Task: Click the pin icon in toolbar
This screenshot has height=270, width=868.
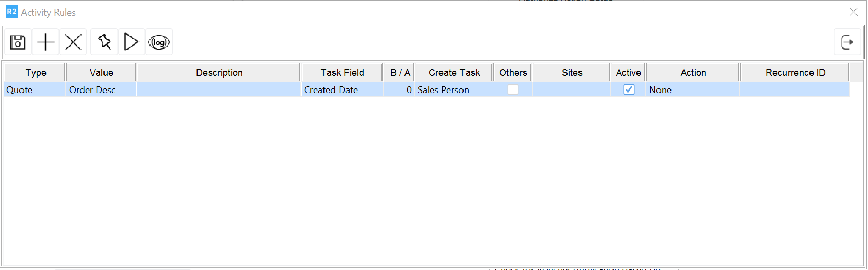Action: pos(105,42)
